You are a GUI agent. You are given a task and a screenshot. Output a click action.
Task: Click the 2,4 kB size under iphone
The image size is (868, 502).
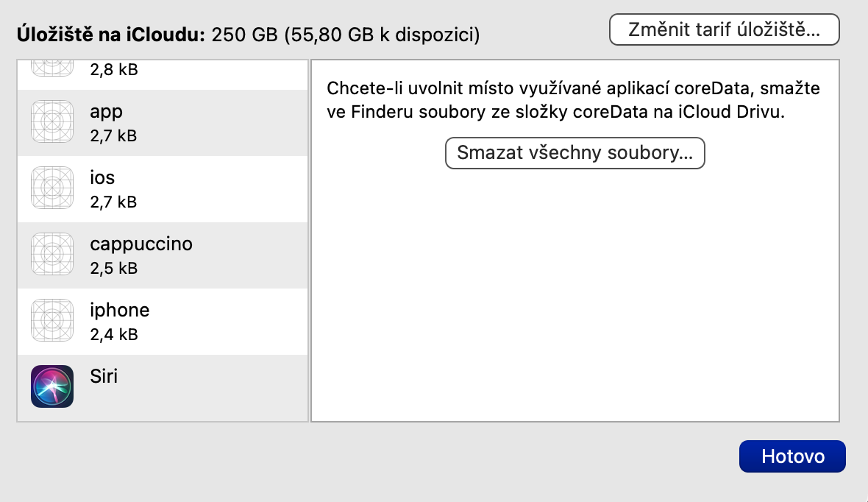pyautogui.click(x=113, y=334)
